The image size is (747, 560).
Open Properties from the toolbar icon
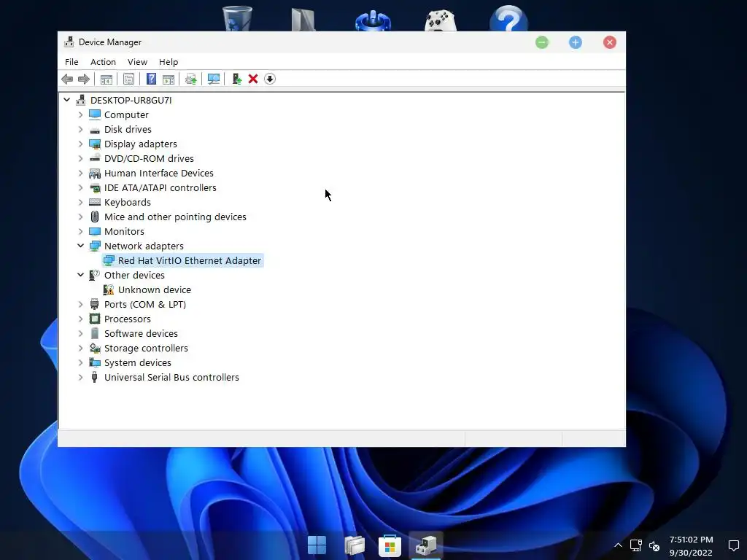128,79
